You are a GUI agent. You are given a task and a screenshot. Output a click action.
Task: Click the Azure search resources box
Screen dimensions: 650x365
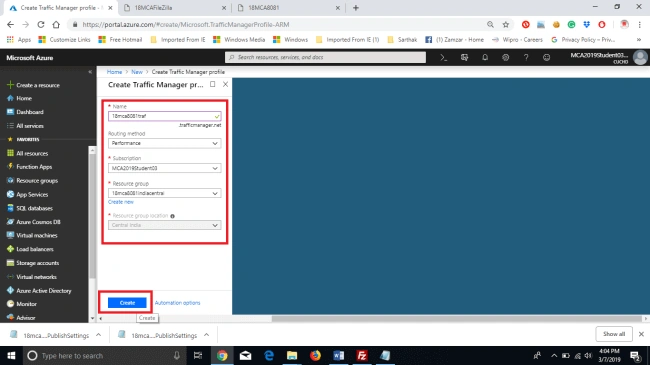point(325,57)
